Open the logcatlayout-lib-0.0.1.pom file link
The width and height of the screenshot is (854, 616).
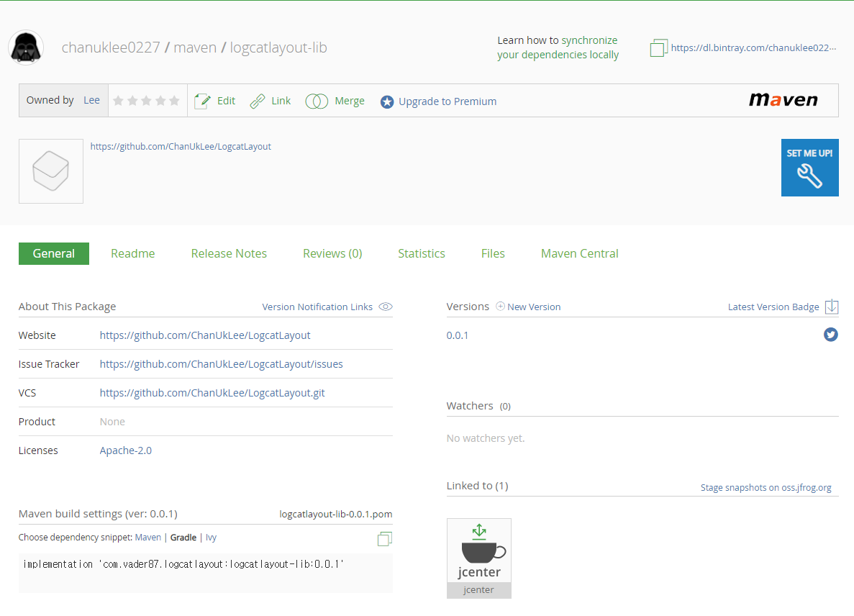point(335,514)
